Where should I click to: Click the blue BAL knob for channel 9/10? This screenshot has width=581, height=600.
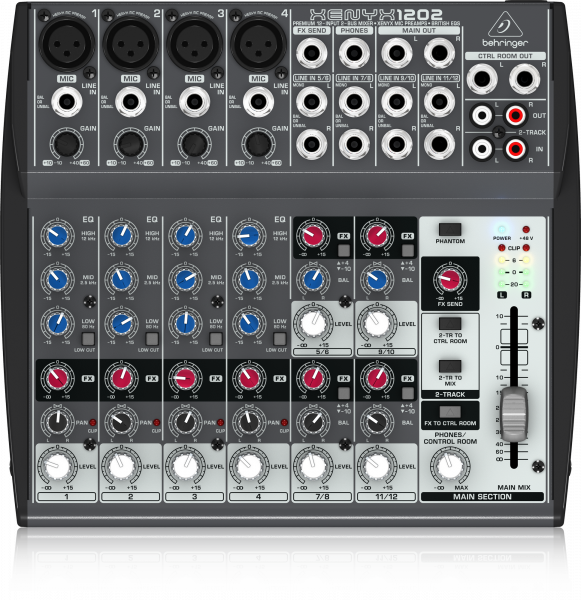377,279
